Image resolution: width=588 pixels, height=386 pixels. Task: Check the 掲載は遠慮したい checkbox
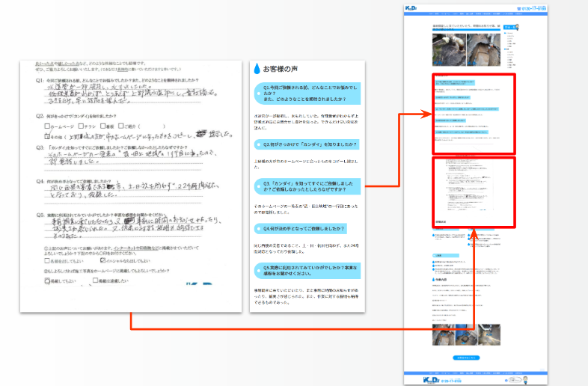point(95,281)
